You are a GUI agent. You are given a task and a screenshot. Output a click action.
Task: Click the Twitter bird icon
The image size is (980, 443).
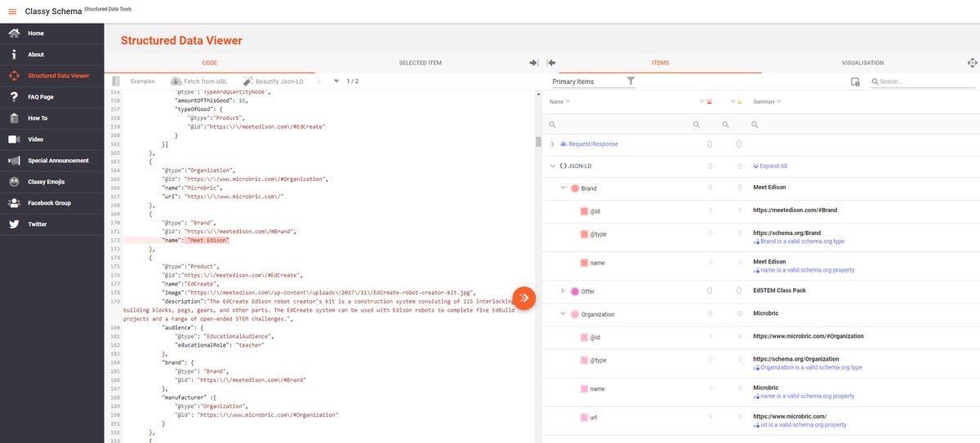(14, 224)
